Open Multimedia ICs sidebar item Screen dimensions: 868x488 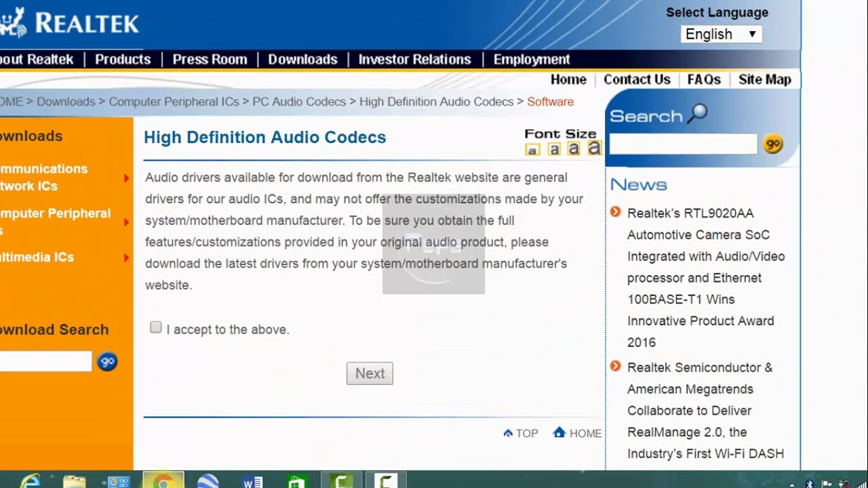37,258
